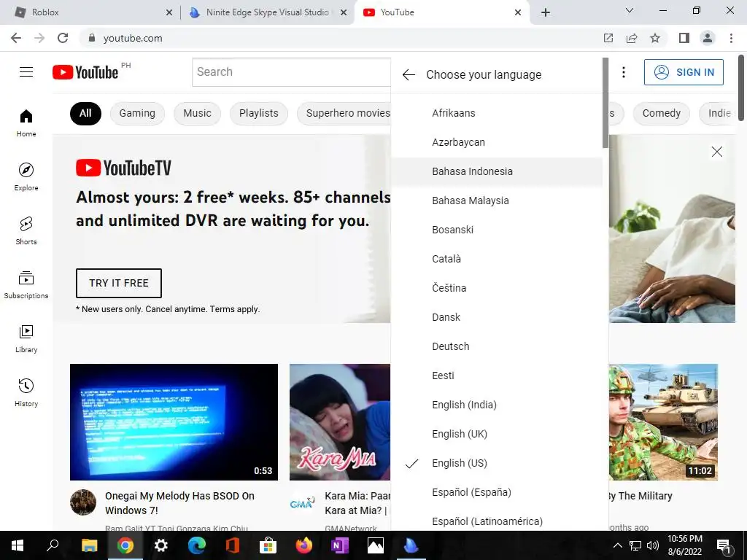Viewport: 747px width, 560px height.
Task: Close the Roblox tab
Action: coord(169,12)
